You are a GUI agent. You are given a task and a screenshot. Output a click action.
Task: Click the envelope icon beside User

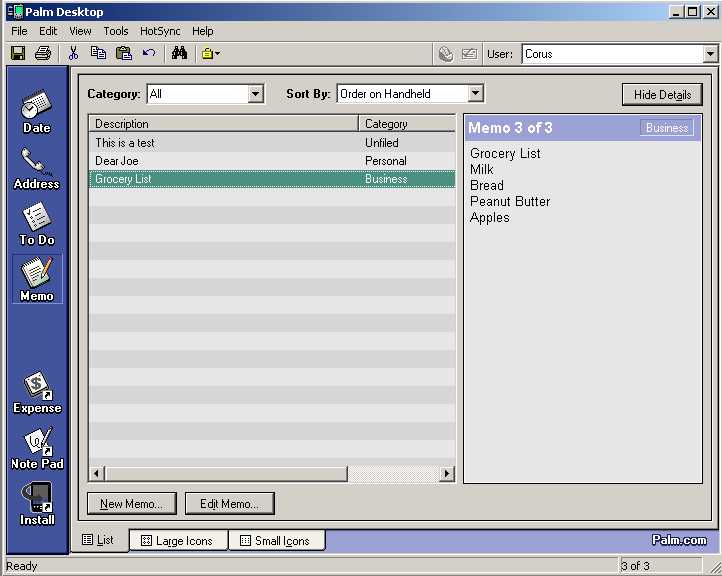[x=469, y=54]
